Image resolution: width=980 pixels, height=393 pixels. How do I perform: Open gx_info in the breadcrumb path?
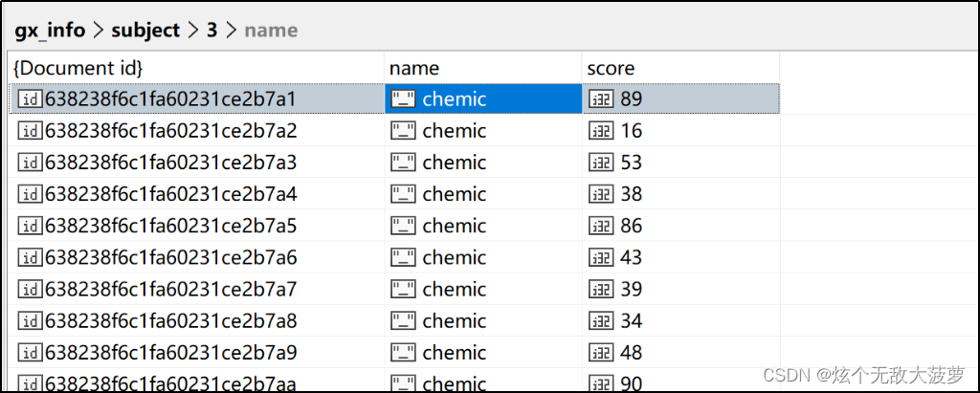click(x=50, y=30)
